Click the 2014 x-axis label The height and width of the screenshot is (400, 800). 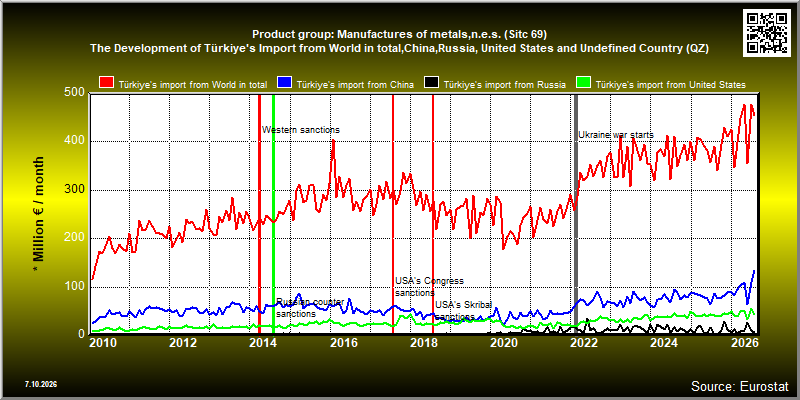[263, 342]
